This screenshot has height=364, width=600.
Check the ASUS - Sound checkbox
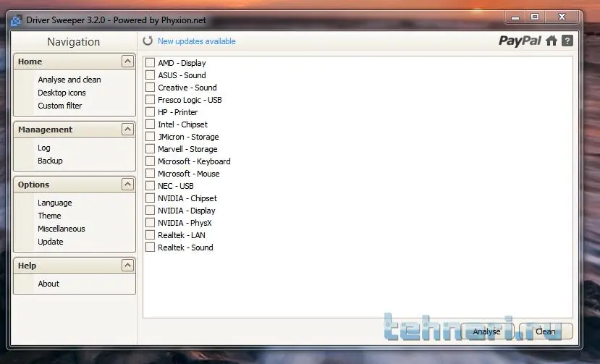tap(150, 75)
